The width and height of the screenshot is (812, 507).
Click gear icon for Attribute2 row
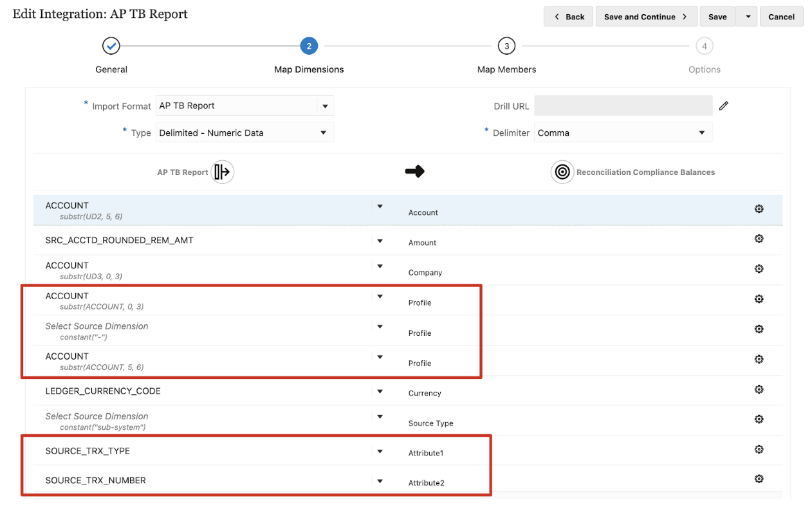pyautogui.click(x=759, y=479)
